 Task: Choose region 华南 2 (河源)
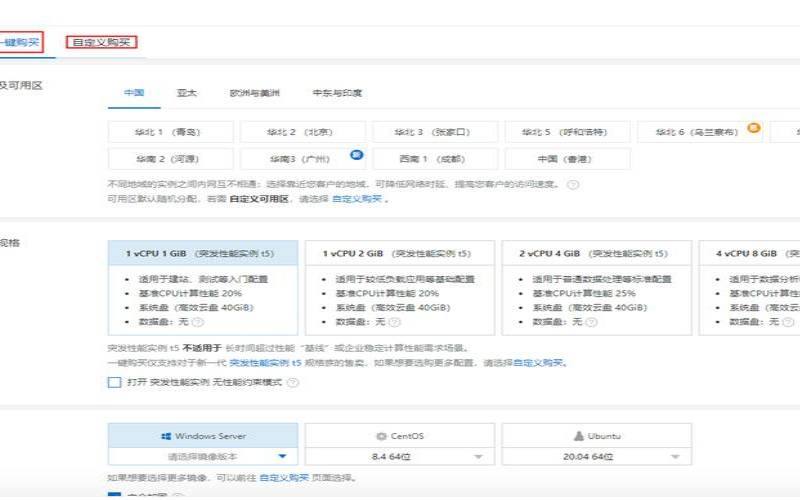170,159
